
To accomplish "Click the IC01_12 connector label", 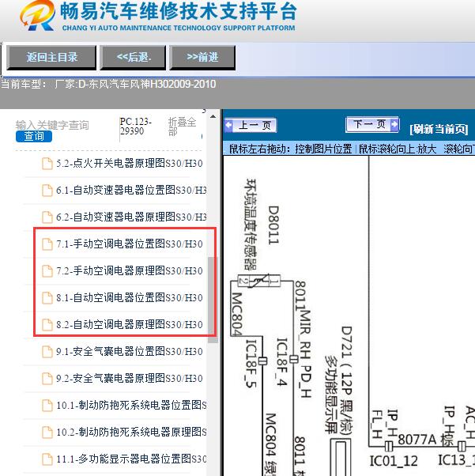I will click(x=394, y=460).
